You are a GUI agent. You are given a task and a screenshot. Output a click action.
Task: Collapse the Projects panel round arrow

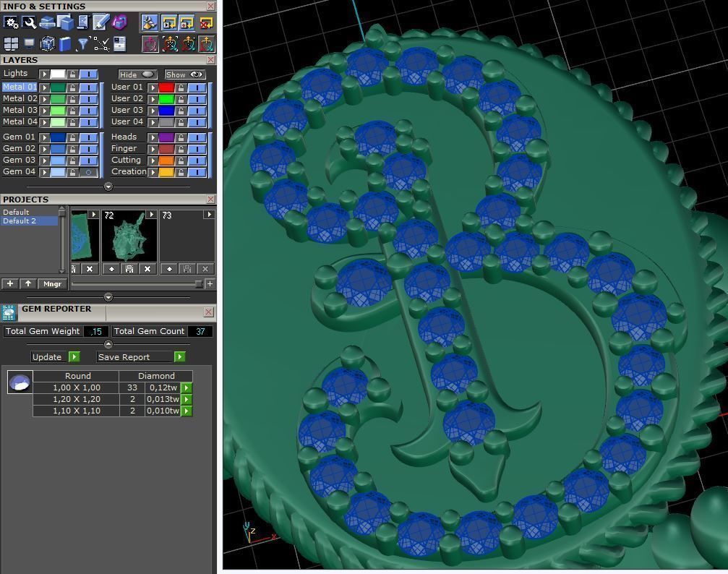click(108, 296)
